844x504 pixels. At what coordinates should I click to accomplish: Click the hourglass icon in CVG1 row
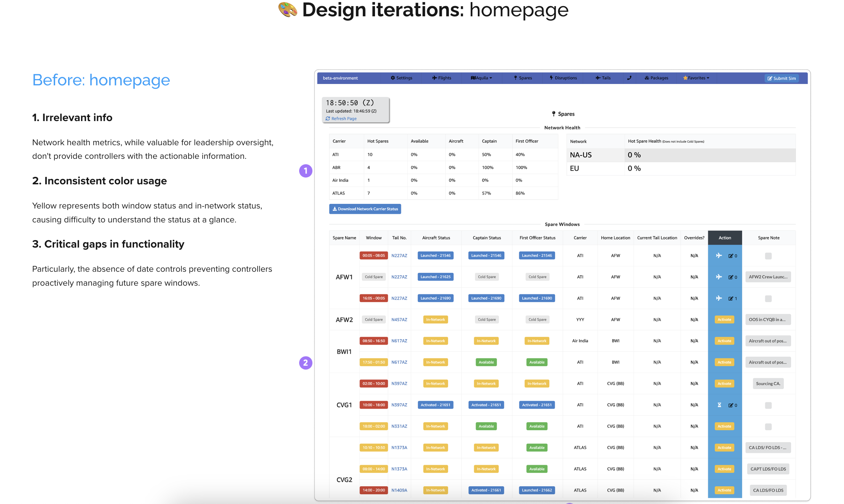(x=719, y=405)
